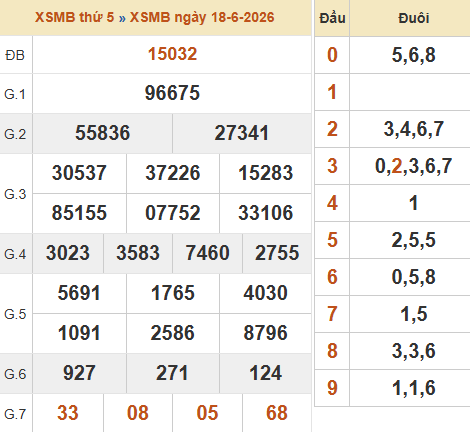This screenshot has height=432, width=470.
Task: Select G.3 number 33106
Action: click(266, 213)
